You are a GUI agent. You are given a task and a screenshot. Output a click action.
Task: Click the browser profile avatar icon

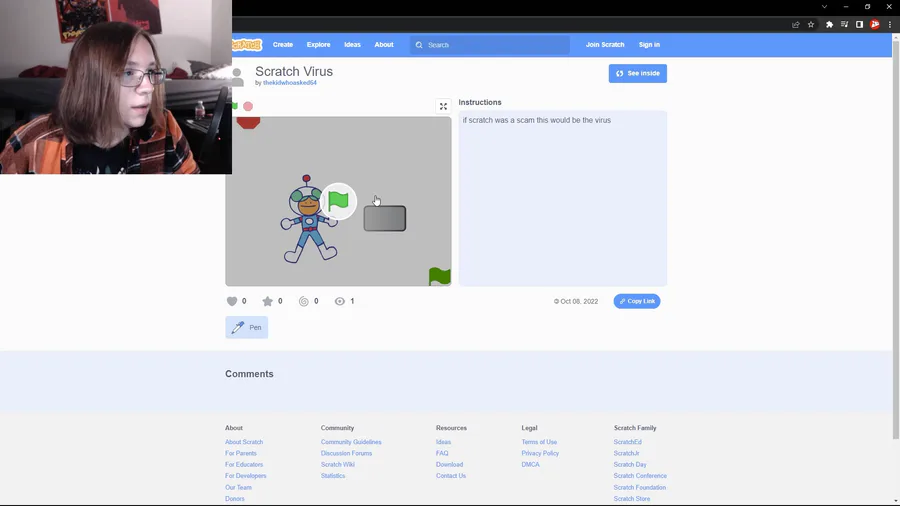tap(875, 25)
